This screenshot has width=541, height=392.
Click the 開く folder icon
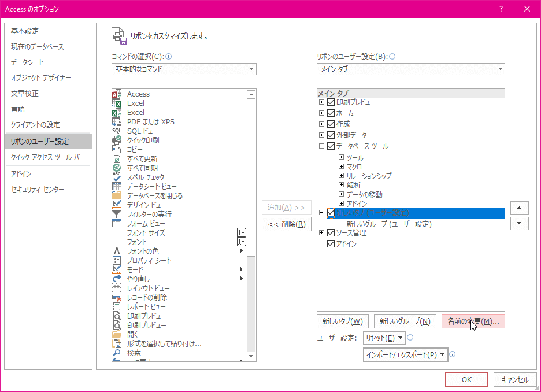click(117, 334)
